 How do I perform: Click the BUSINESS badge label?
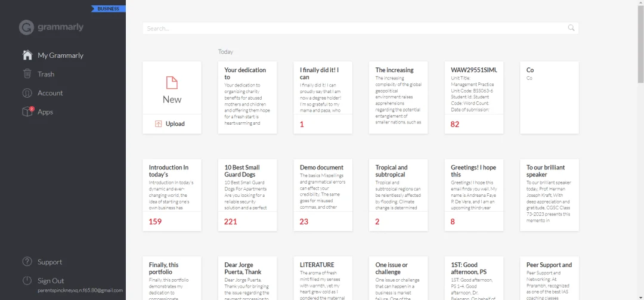pyautogui.click(x=109, y=8)
